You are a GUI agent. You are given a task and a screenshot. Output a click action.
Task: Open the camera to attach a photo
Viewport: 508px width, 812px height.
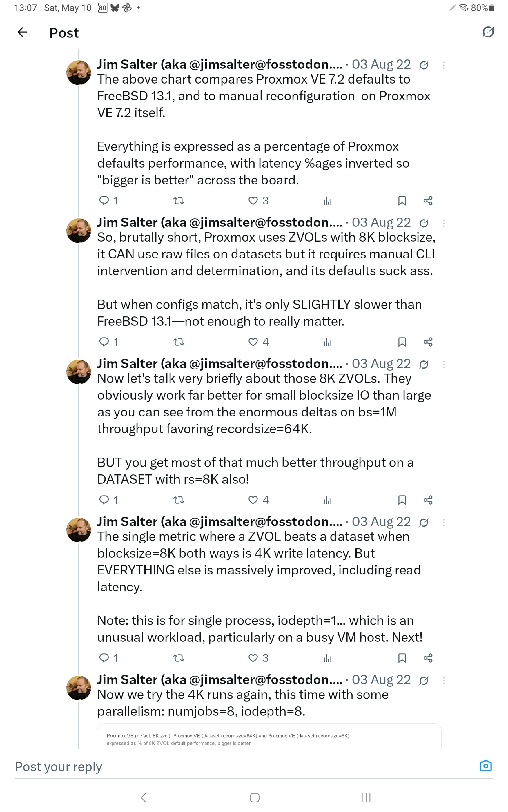(485, 766)
